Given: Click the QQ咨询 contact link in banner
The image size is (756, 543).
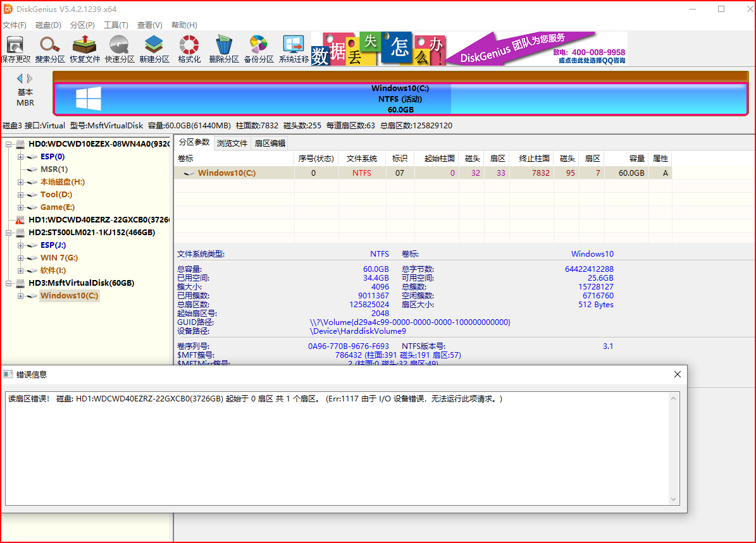Looking at the screenshot, I should pyautogui.click(x=592, y=60).
